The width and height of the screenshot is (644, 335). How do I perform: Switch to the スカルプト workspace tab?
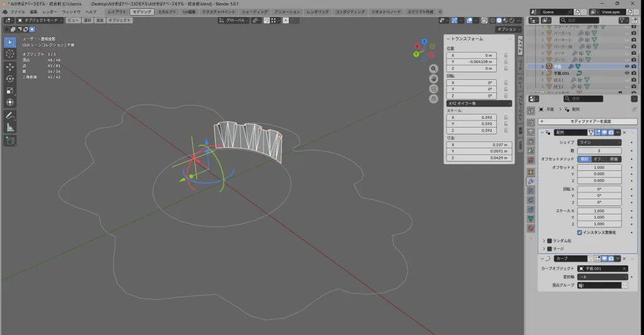pos(167,12)
